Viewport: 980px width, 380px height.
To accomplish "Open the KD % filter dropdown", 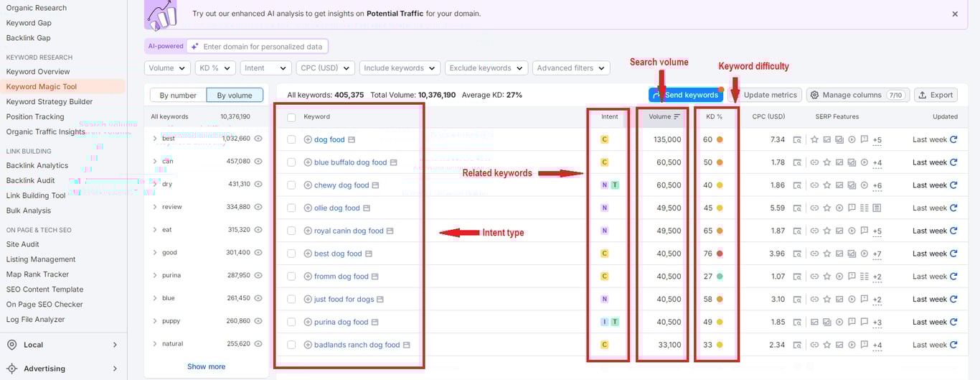I will coord(215,68).
